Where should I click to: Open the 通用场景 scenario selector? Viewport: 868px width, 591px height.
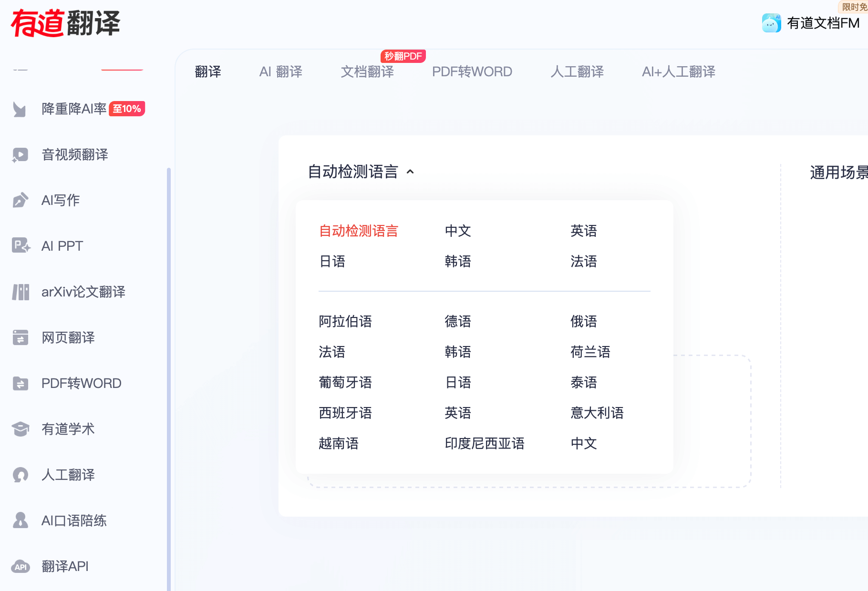click(x=838, y=173)
